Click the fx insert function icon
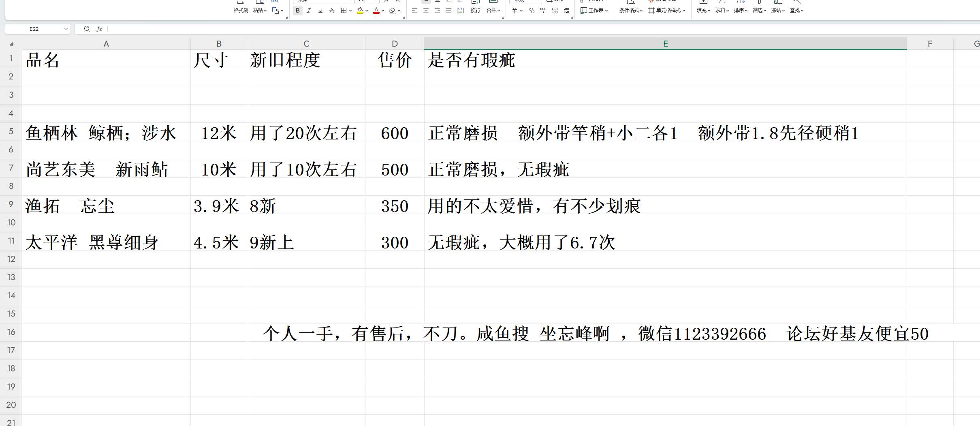Viewport: 980px width, 426px height. 99,29
